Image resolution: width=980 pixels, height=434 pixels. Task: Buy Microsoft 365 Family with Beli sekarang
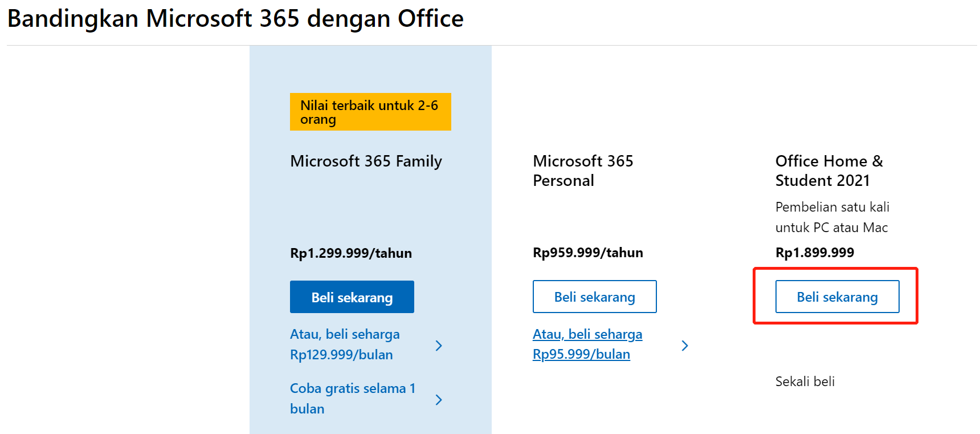pos(352,297)
